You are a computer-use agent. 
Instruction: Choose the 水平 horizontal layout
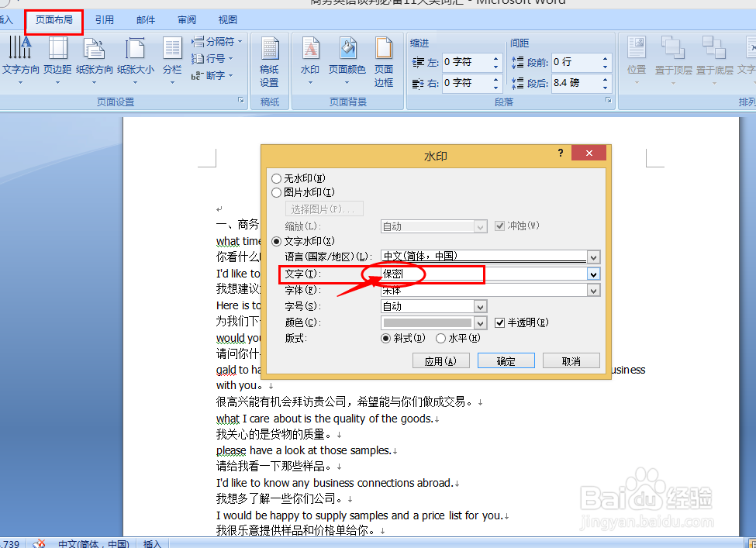(x=440, y=339)
